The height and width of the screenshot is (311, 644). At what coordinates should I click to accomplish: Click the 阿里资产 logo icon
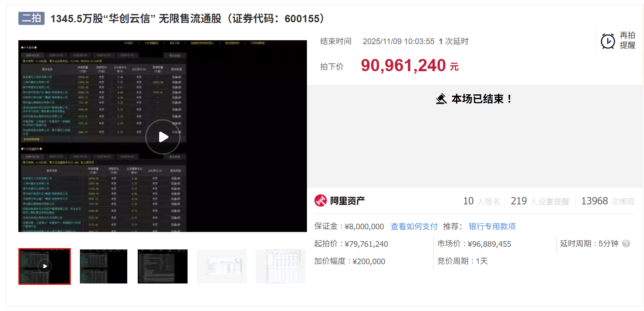320,201
